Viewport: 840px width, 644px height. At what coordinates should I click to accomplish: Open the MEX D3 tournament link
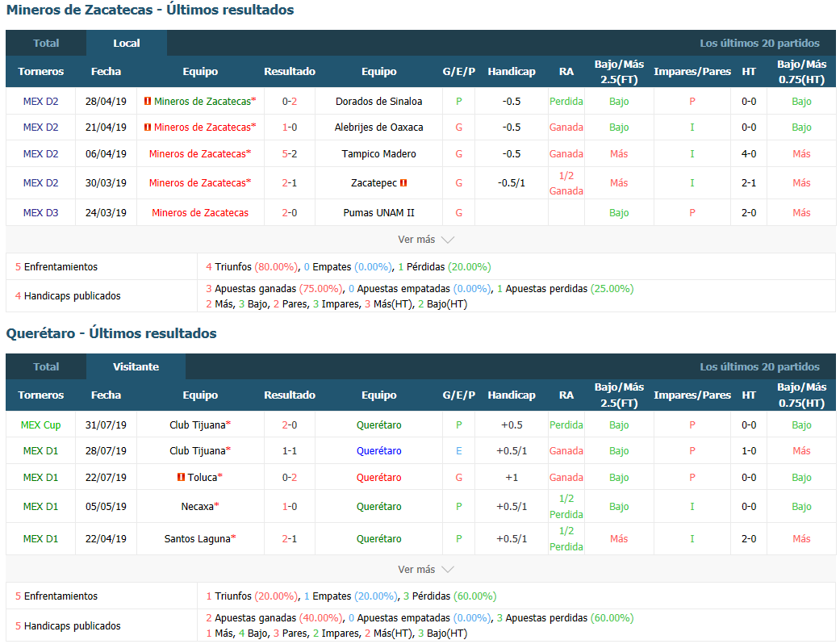pos(40,213)
